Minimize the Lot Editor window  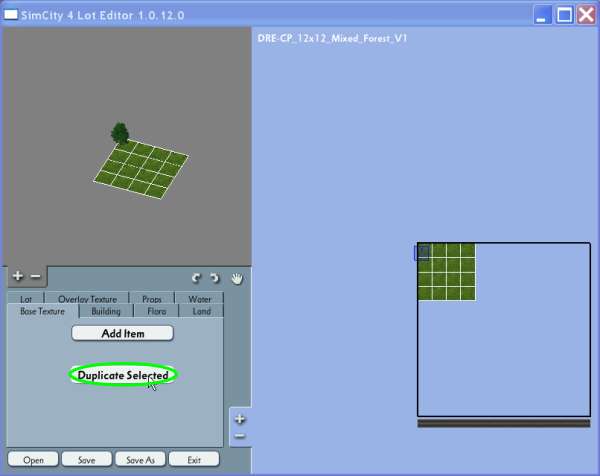pyautogui.click(x=541, y=15)
